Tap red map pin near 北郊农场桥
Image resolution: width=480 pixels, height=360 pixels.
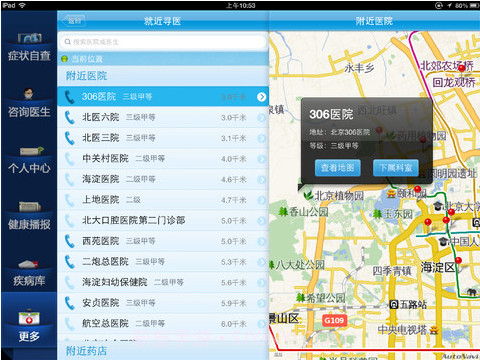(x=462, y=69)
